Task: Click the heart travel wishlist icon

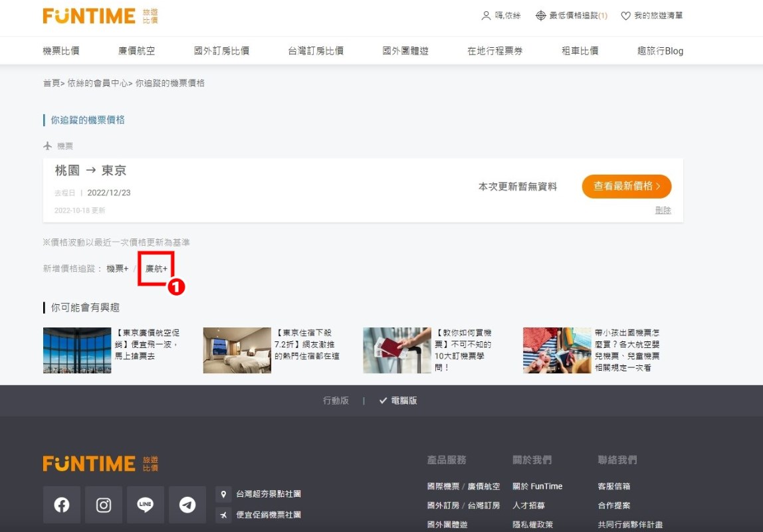Action: [x=625, y=16]
